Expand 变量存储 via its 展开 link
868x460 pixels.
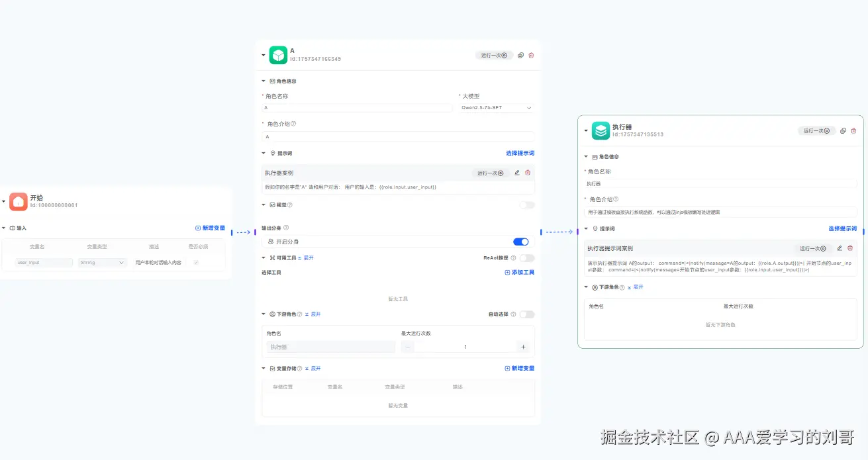pyautogui.click(x=313, y=369)
